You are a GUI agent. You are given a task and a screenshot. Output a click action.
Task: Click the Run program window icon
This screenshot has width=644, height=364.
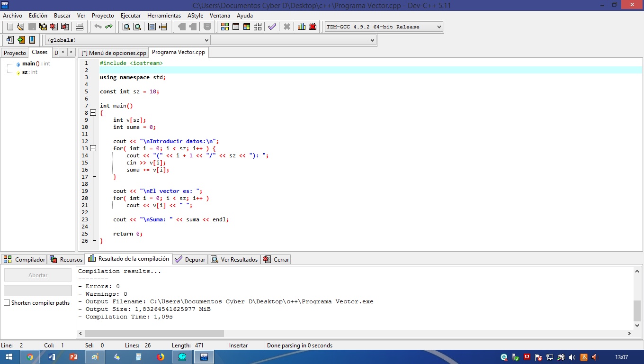coord(236,27)
